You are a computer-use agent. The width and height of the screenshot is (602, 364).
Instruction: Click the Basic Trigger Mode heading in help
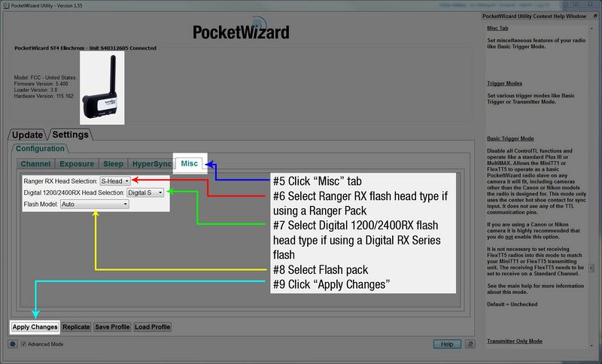tap(510, 138)
